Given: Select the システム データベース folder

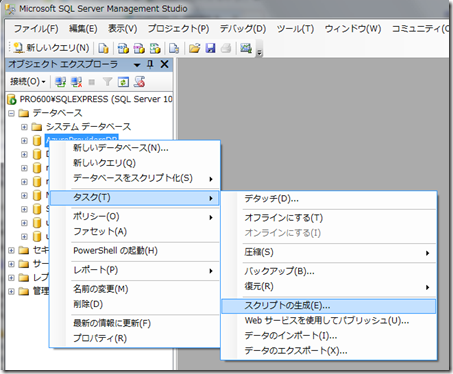Looking at the screenshot, I should click(88, 127).
